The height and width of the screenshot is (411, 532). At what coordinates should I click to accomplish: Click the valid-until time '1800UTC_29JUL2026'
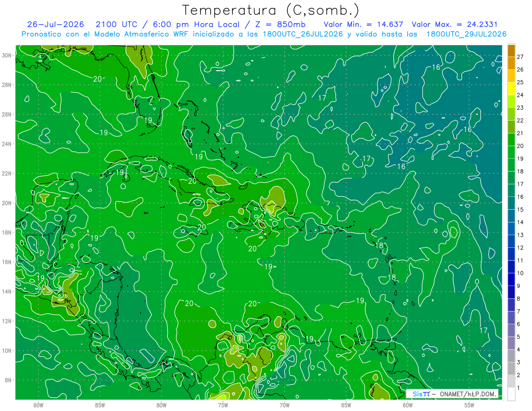tap(466, 34)
